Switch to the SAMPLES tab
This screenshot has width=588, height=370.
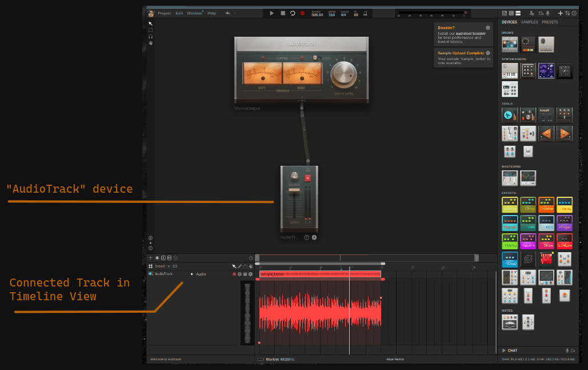[529, 22]
